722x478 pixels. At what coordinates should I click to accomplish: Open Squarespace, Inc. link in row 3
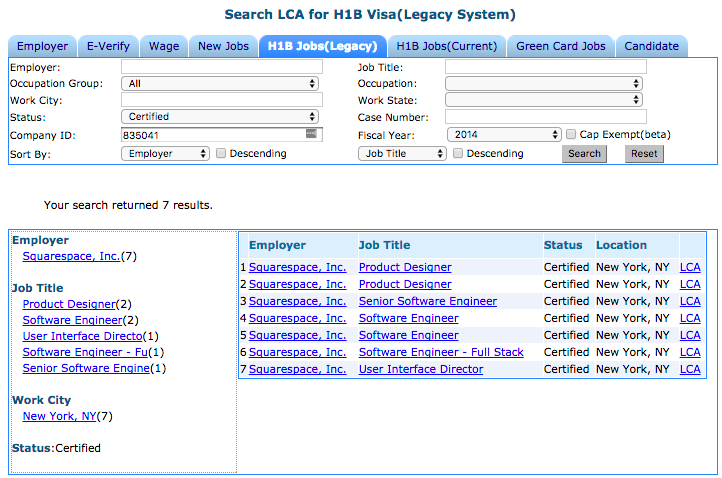[297, 301]
